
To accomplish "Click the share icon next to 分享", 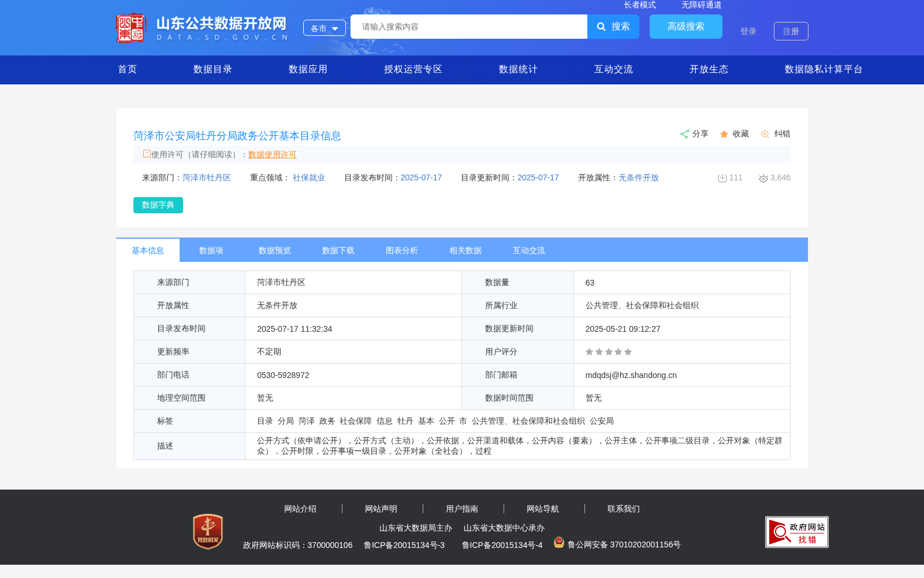I will [x=684, y=134].
